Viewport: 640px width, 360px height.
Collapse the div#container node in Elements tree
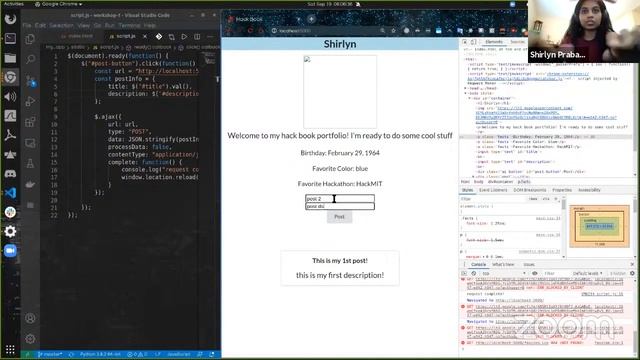coord(469,98)
